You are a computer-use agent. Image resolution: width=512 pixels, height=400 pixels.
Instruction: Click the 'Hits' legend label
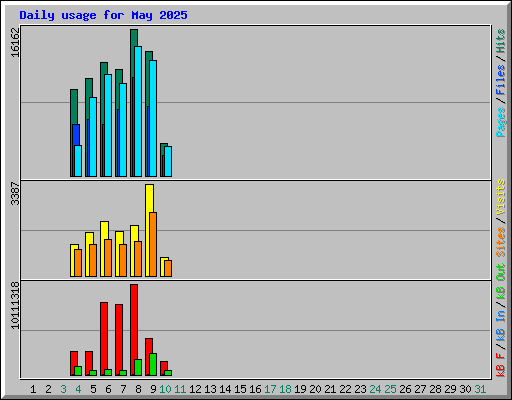[501, 41]
